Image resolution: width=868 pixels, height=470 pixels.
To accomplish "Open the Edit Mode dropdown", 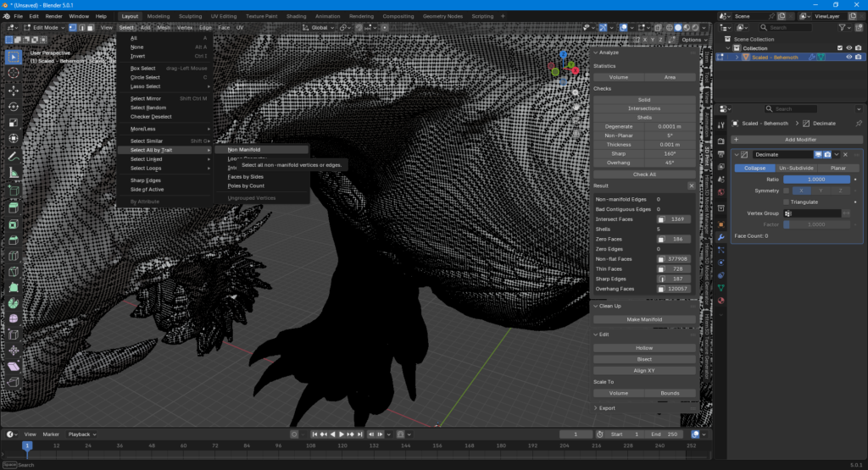I will pos(44,27).
